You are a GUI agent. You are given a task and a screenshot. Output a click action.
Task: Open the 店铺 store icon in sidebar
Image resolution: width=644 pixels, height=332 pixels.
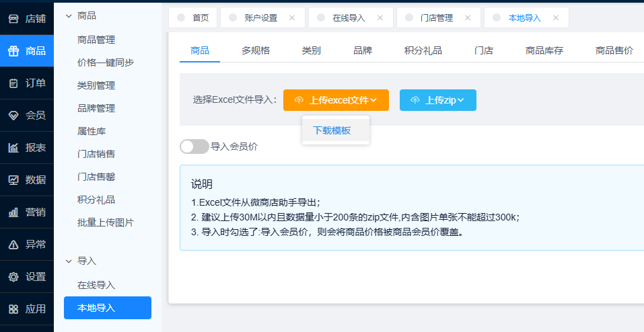point(13,19)
